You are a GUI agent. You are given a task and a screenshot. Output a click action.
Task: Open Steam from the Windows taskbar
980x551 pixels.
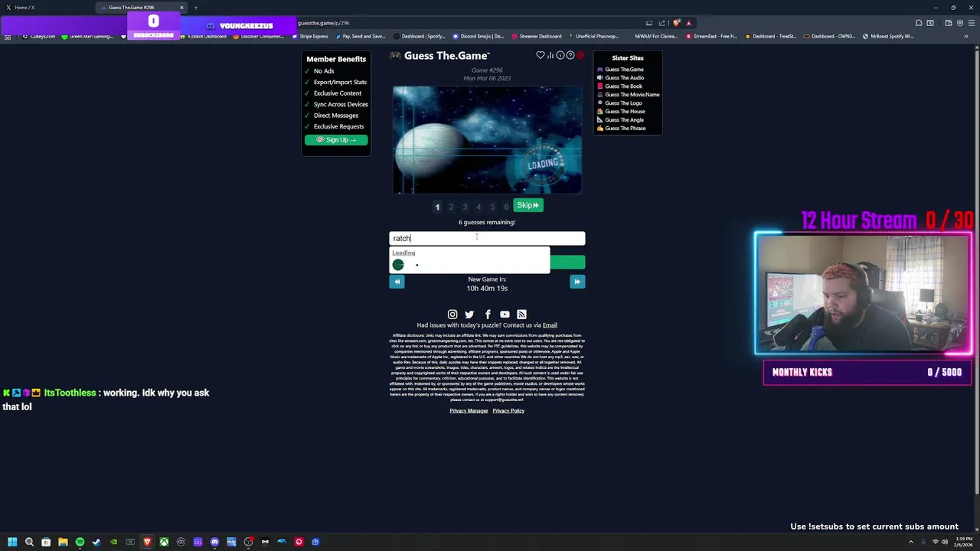(x=96, y=542)
